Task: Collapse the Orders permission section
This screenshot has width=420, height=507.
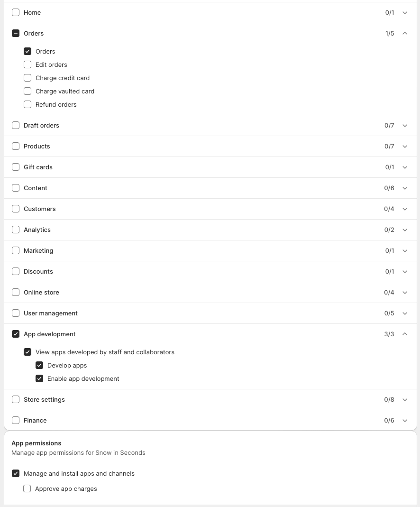Action: (405, 33)
